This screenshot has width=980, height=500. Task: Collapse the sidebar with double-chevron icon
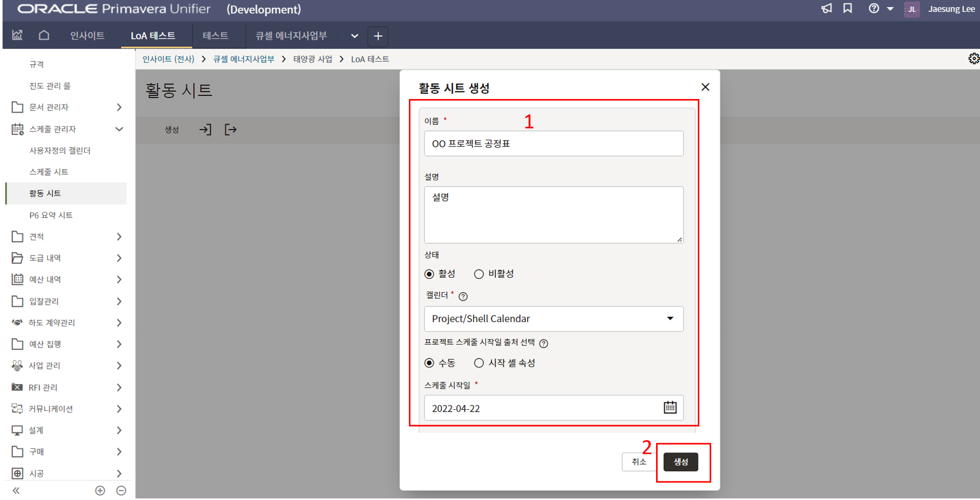coord(16,490)
